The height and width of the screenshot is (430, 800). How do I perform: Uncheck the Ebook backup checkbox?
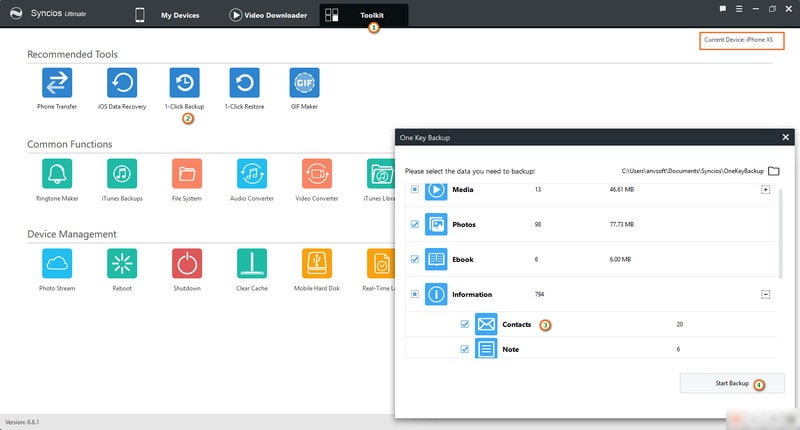pyautogui.click(x=415, y=259)
